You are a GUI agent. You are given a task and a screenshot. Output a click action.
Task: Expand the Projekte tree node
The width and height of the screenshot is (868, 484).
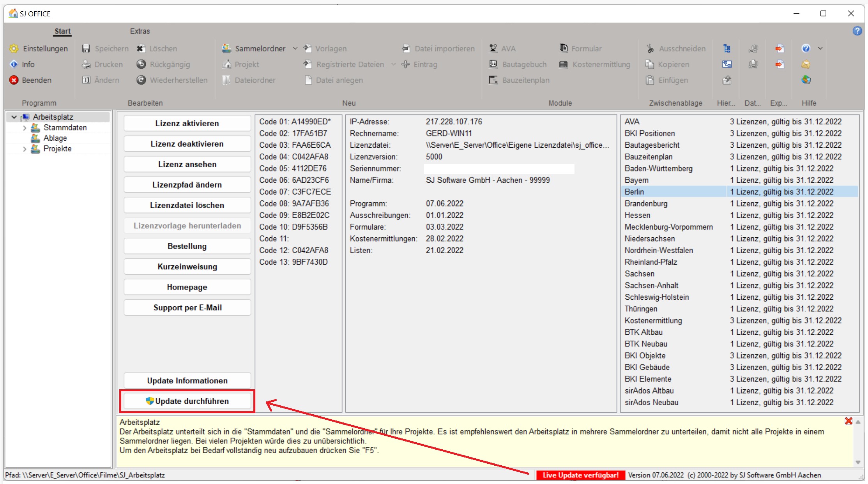pyautogui.click(x=25, y=149)
